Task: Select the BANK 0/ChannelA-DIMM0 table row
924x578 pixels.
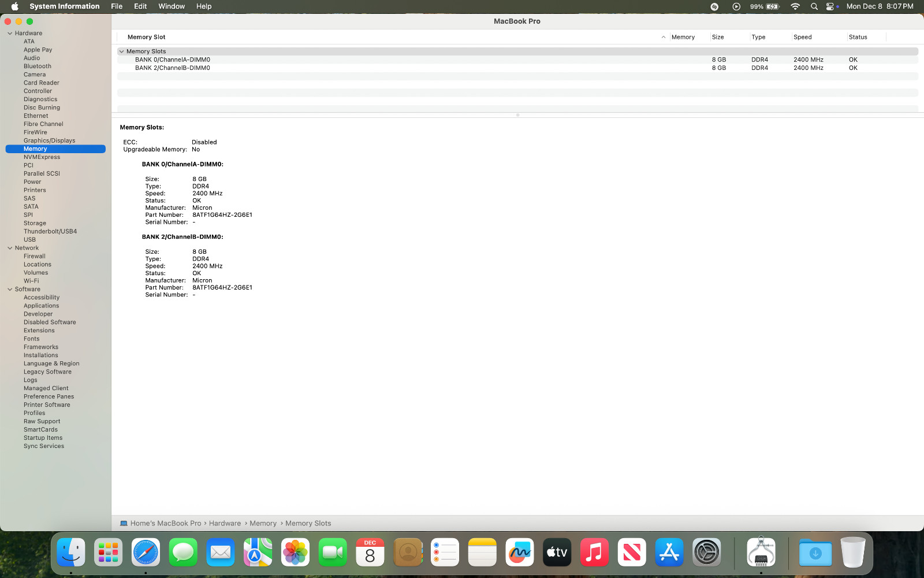Action: 517,60
